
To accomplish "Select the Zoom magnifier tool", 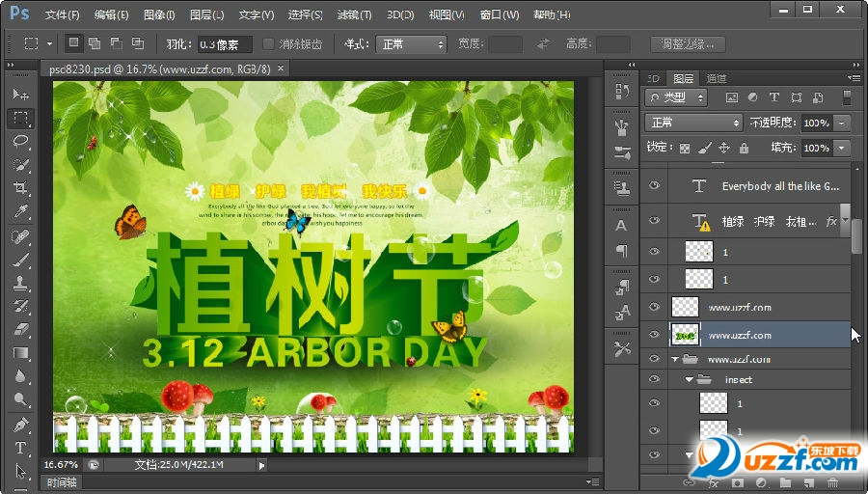I will coord(20,399).
